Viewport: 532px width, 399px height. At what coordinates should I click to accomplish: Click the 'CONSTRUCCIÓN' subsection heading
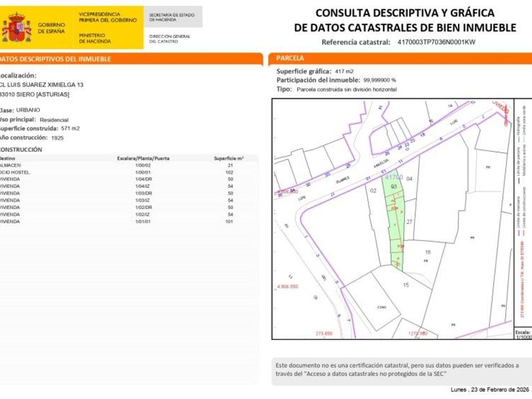coord(21,149)
